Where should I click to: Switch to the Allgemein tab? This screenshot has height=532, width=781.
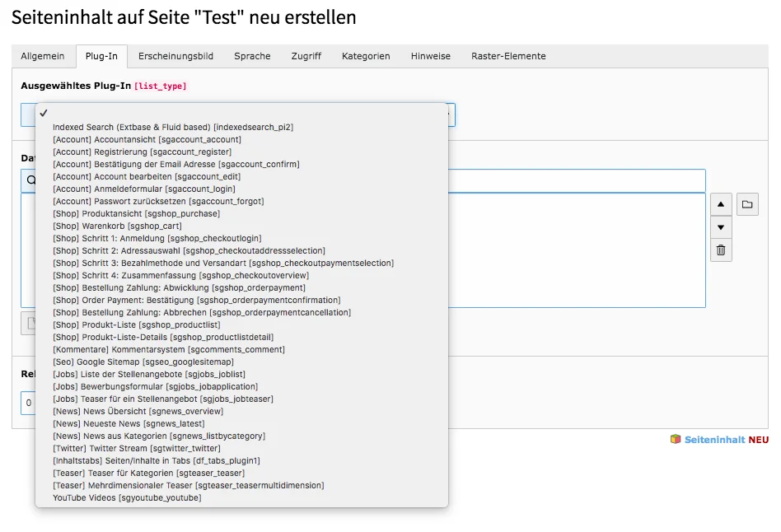(x=43, y=56)
